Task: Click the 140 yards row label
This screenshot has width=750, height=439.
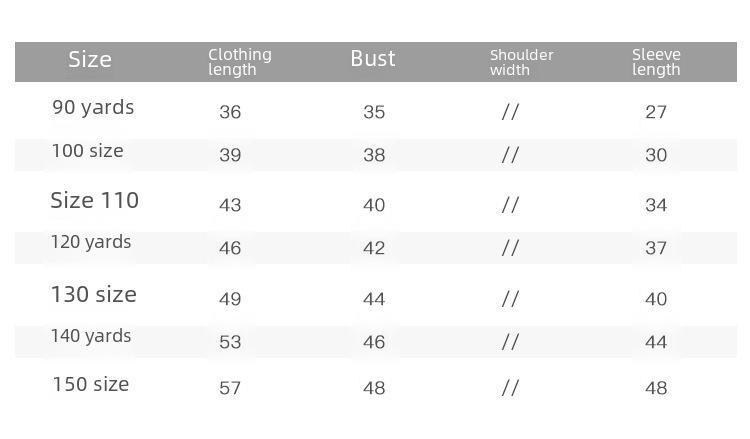Action: click(x=91, y=336)
